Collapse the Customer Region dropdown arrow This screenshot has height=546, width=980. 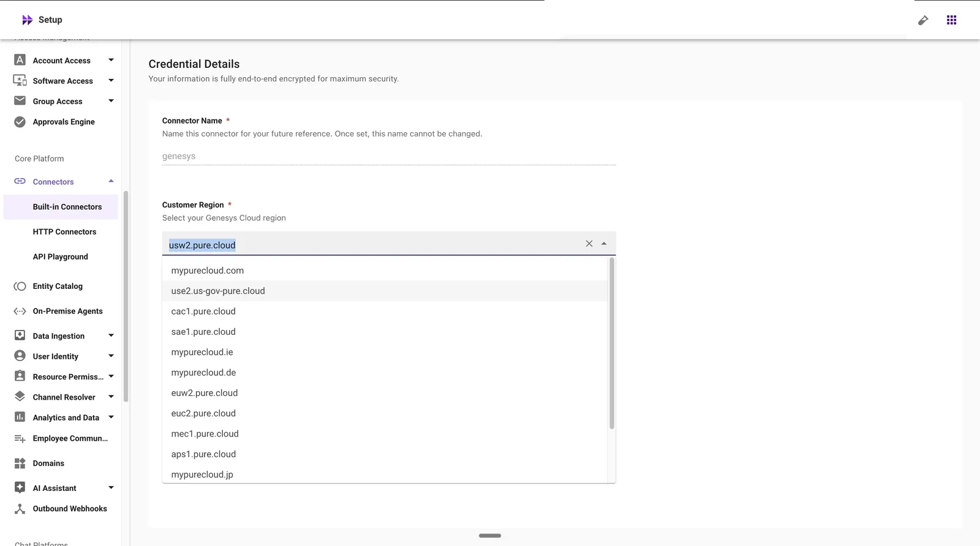(x=604, y=244)
